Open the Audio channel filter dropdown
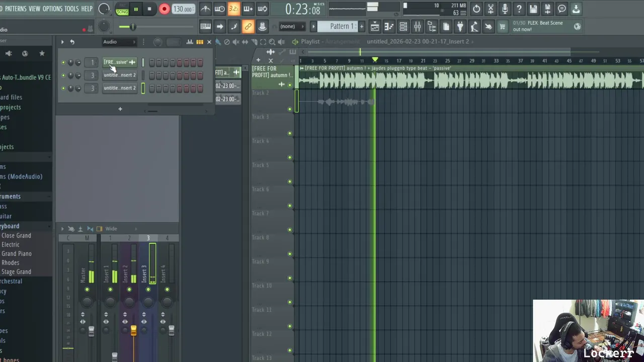644x362 pixels. [119, 42]
